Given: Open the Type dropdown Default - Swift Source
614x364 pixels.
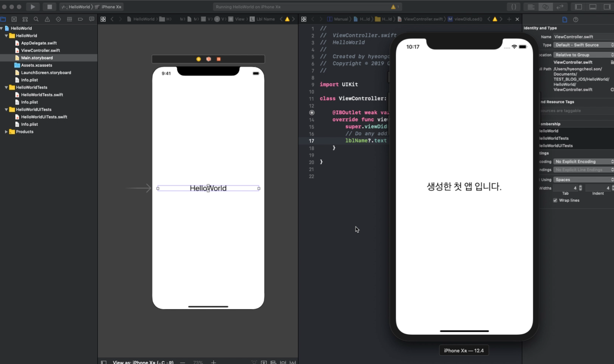Looking at the screenshot, I should pos(583,45).
